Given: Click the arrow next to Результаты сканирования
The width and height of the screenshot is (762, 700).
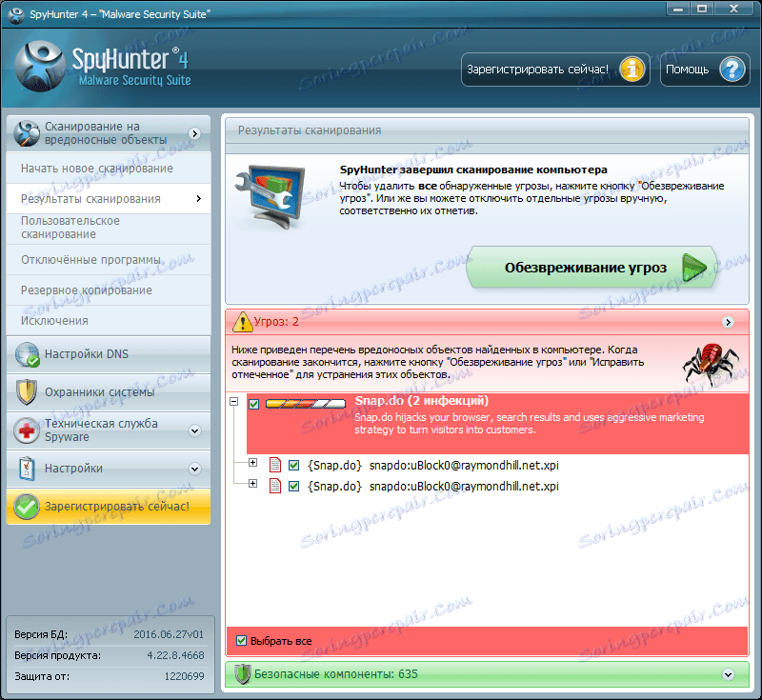Looking at the screenshot, I should click(x=199, y=199).
